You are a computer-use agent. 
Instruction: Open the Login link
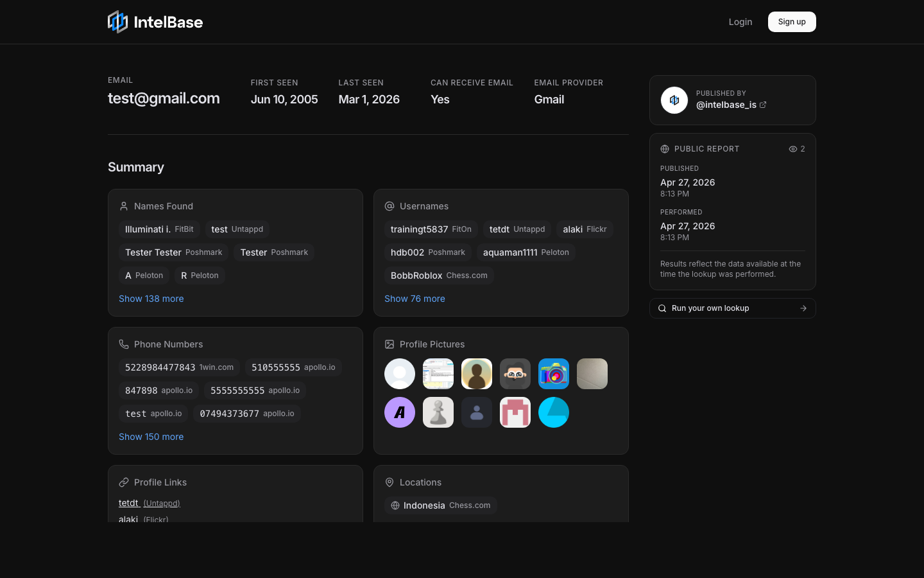pyautogui.click(x=740, y=22)
